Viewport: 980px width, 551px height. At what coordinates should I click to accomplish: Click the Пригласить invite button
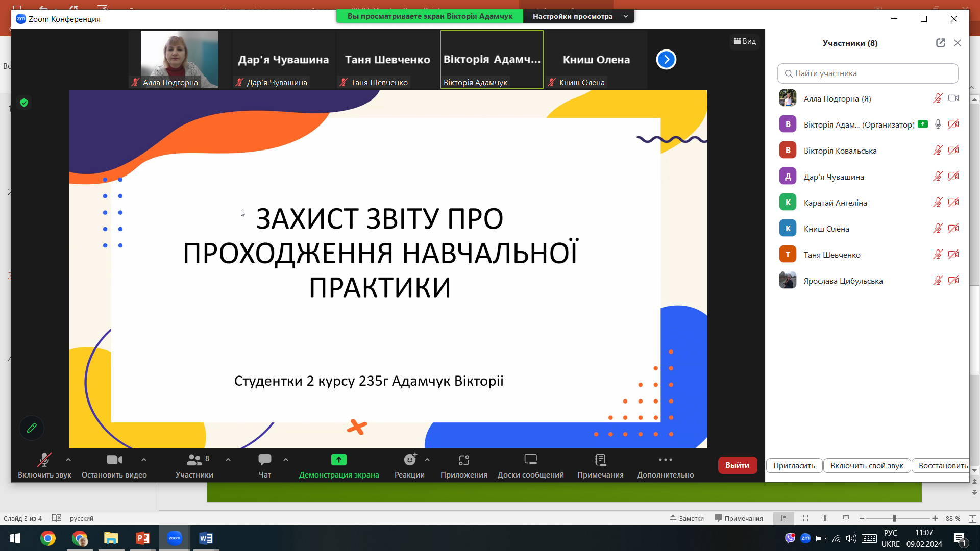pyautogui.click(x=794, y=465)
